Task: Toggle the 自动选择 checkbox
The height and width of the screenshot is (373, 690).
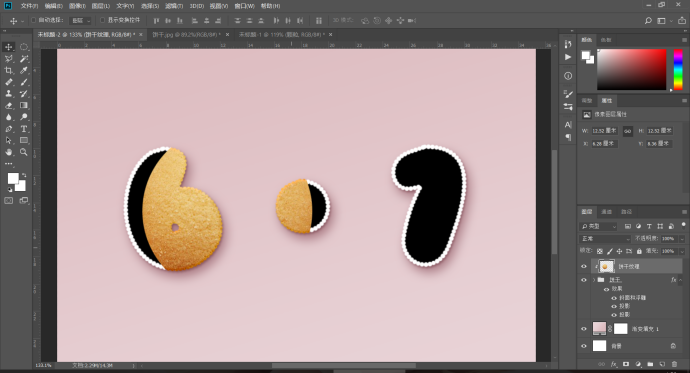Action: 33,20
